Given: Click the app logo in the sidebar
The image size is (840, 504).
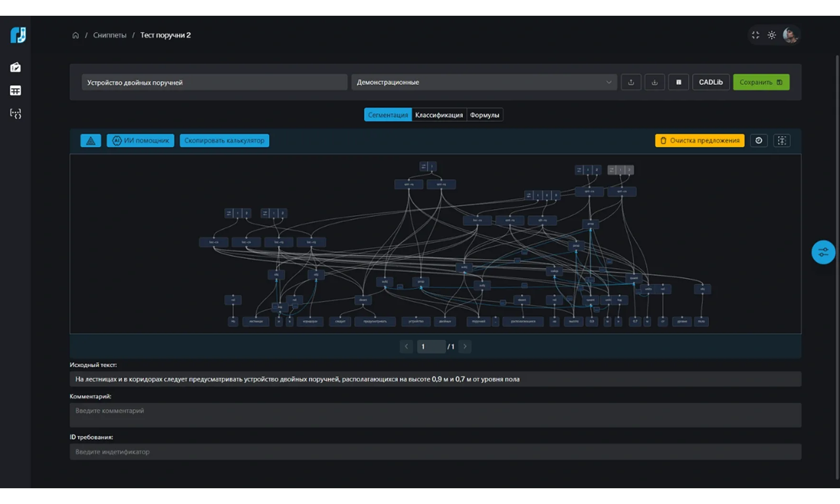Looking at the screenshot, I should [18, 35].
